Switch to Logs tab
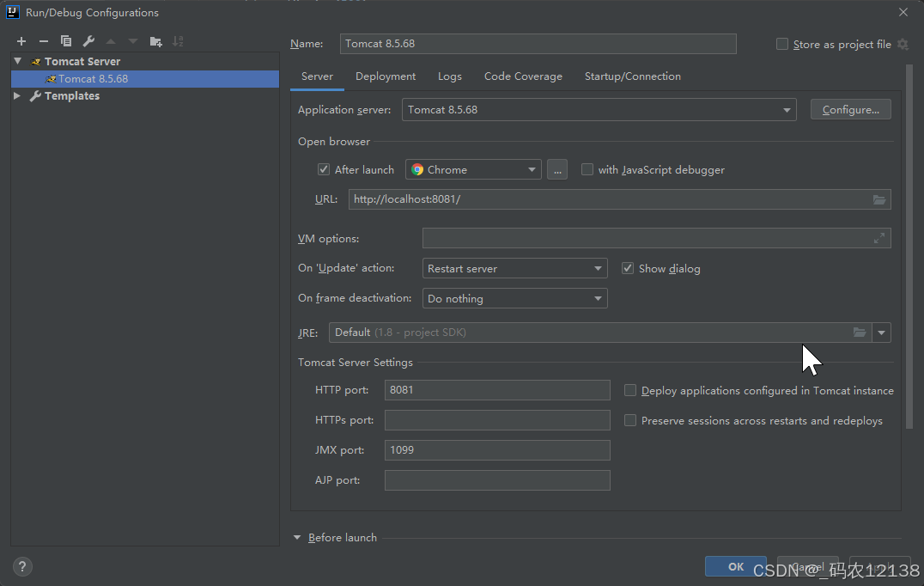 click(x=450, y=76)
